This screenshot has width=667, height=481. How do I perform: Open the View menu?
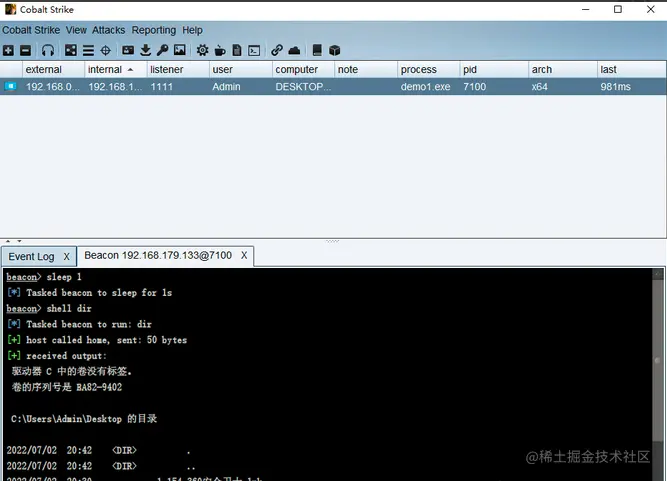76,30
